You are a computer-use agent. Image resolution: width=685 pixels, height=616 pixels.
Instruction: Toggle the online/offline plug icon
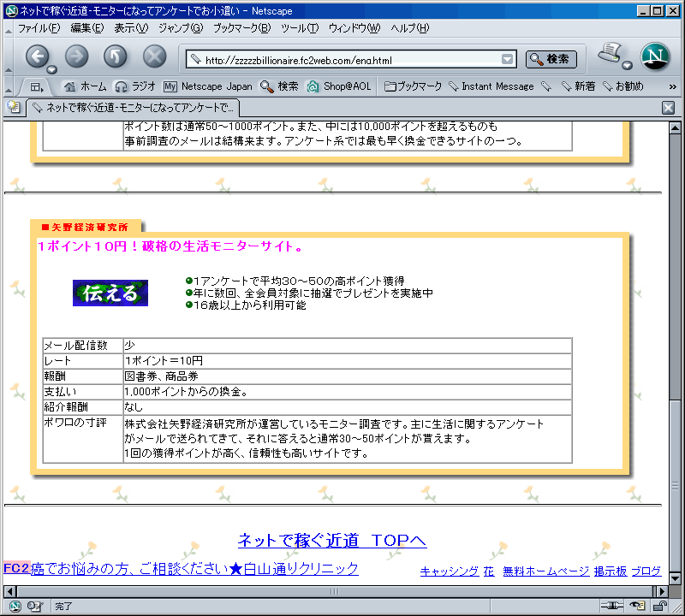pos(611,606)
